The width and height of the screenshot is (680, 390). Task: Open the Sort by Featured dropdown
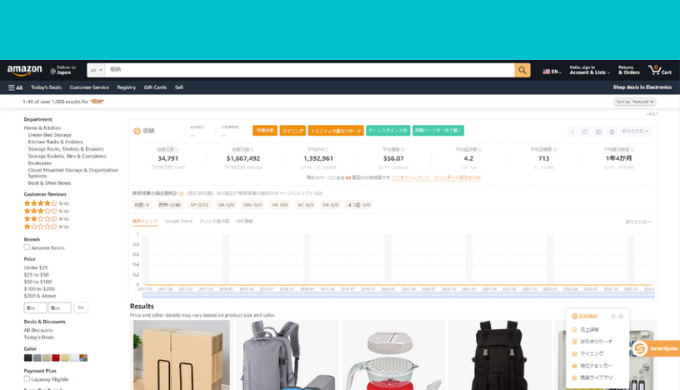pos(634,102)
